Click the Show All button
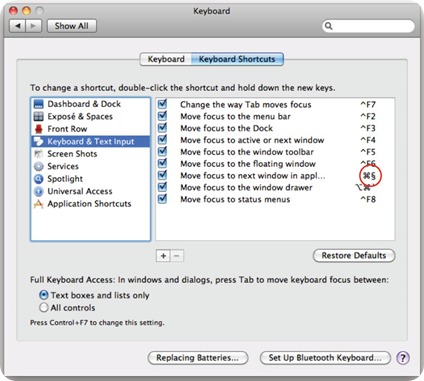Viewport: 424px width, 381px height. click(72, 26)
